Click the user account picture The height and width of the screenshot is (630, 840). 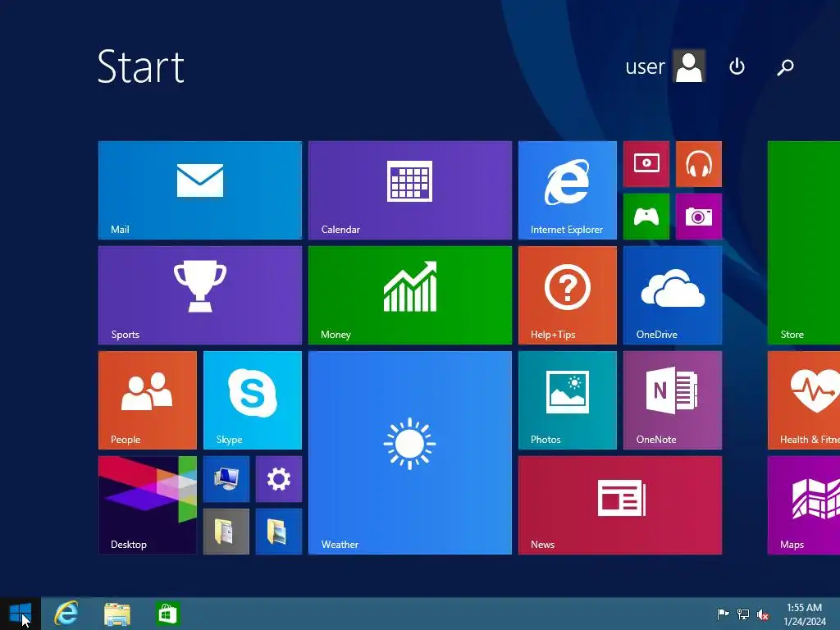point(689,66)
